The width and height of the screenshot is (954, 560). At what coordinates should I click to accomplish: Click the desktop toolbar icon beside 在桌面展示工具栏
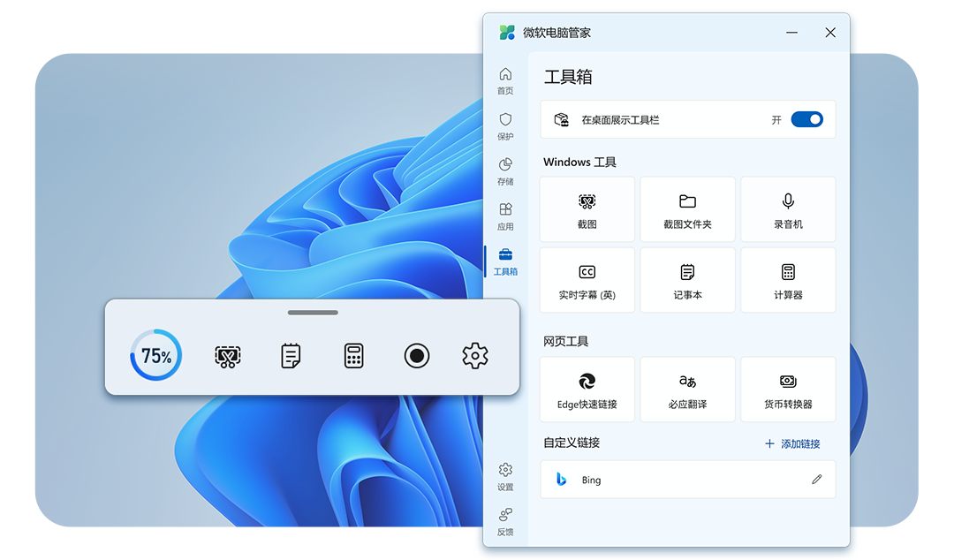[x=561, y=119]
